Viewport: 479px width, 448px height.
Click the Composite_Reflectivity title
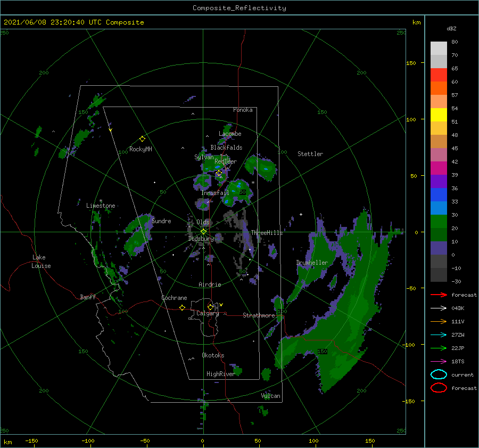click(x=240, y=8)
